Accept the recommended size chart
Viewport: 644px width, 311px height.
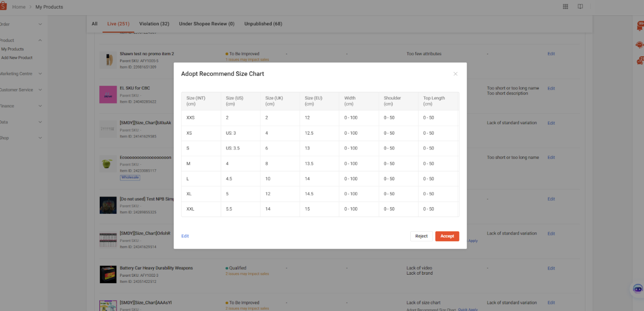(447, 236)
